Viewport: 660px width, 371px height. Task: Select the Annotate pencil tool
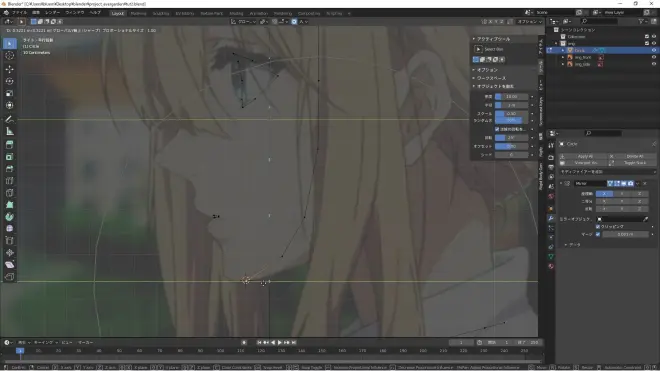point(10,120)
